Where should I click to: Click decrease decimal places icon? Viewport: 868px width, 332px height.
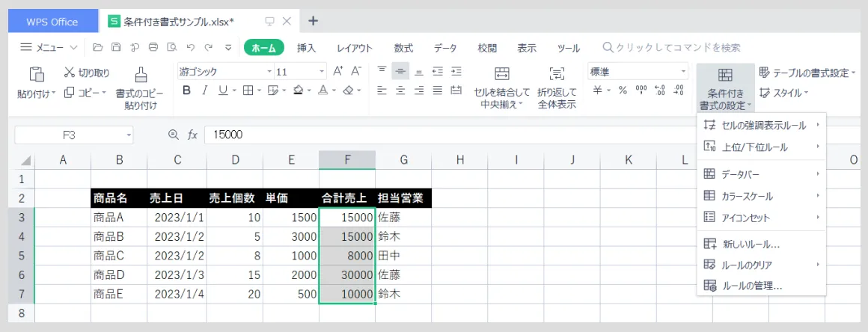[x=679, y=90]
